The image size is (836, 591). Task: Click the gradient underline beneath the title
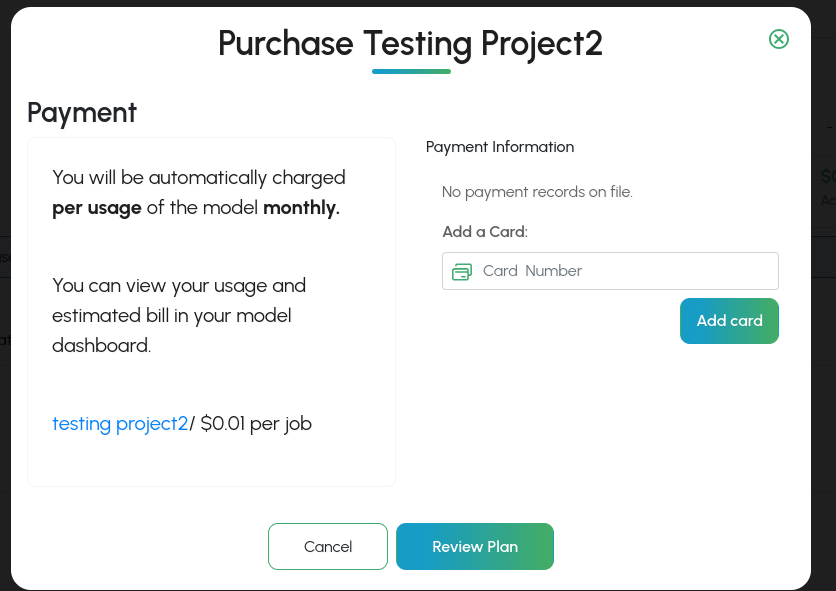click(x=411, y=71)
